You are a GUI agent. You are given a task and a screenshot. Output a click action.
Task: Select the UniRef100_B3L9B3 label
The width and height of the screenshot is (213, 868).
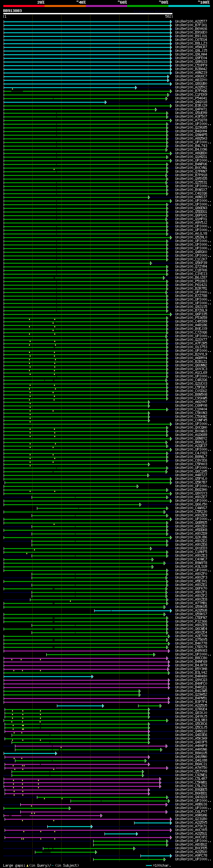[x=191, y=720]
